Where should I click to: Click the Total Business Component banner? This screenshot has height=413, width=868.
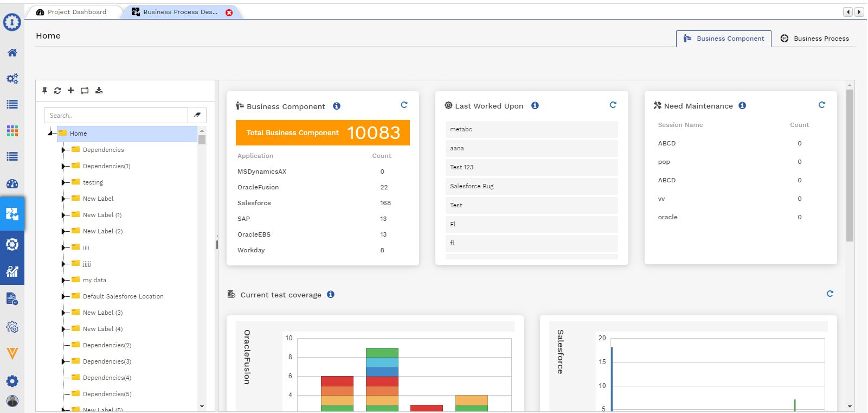tap(323, 132)
